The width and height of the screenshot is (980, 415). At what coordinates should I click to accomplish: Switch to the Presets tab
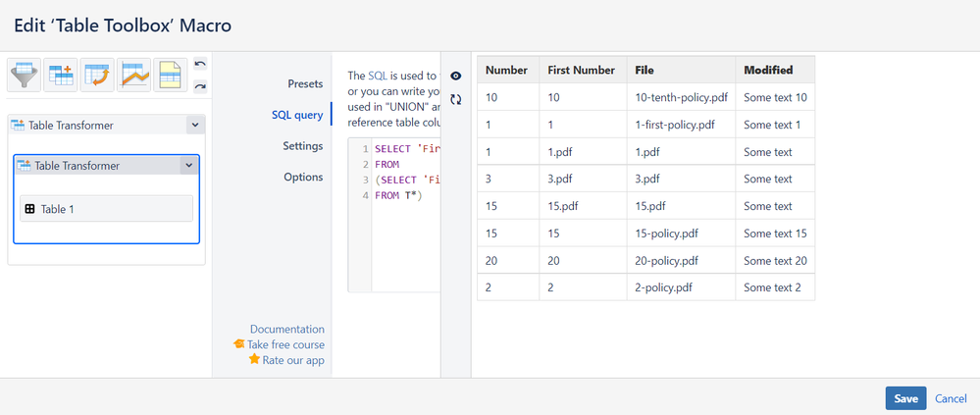tap(305, 84)
